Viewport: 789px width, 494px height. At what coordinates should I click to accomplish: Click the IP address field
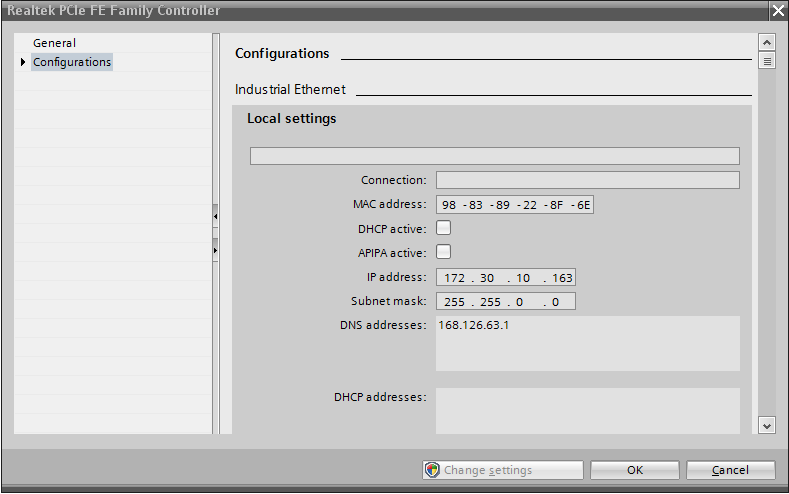click(x=506, y=277)
